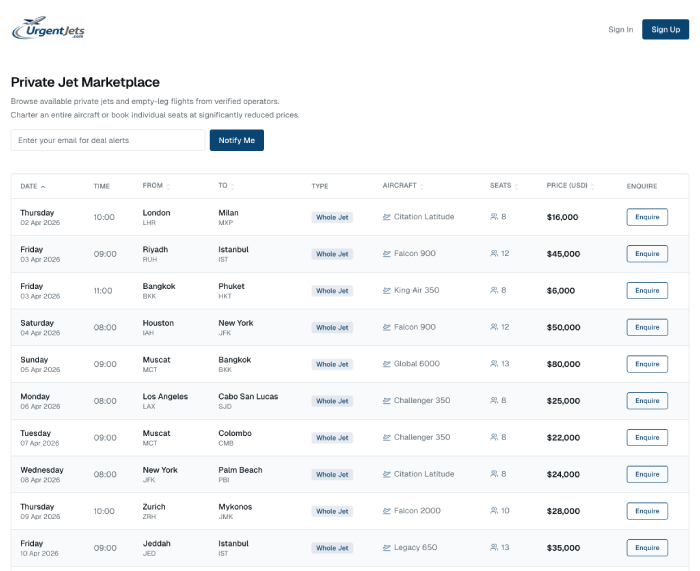The height and width of the screenshot is (571, 700).
Task: Open the Sign In link
Action: [620, 29]
